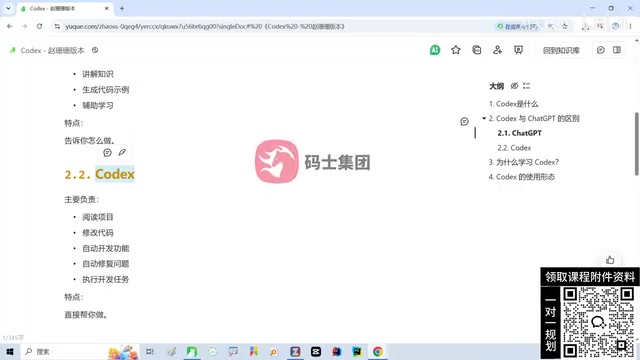Click the bullet text 执行开发任务
Screen dimensions: 640x360
click(x=106, y=280)
